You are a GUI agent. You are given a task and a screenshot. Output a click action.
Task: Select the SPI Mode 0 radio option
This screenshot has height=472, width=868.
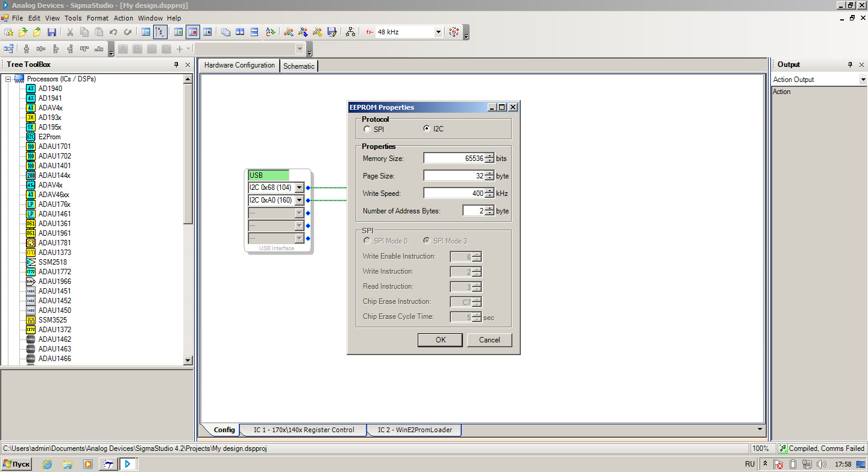(366, 241)
